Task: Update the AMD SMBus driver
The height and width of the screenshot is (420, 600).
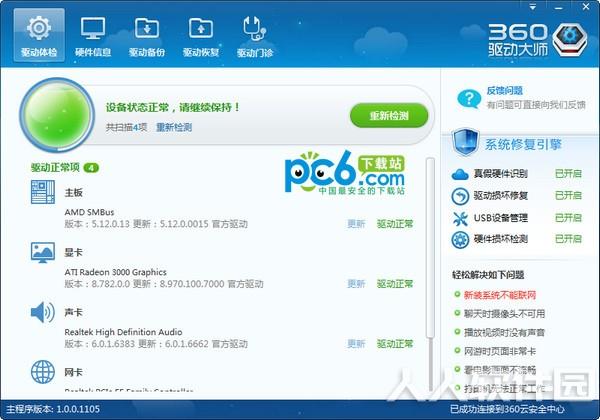Action: pos(356,224)
